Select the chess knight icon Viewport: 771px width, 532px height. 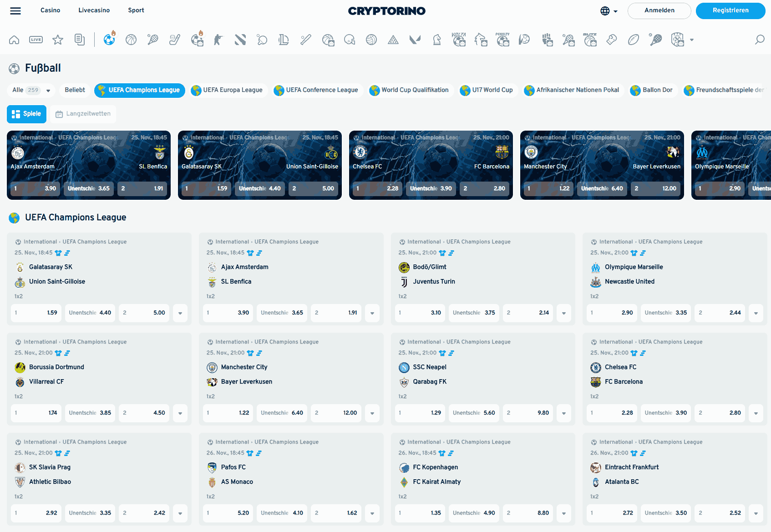pos(437,40)
